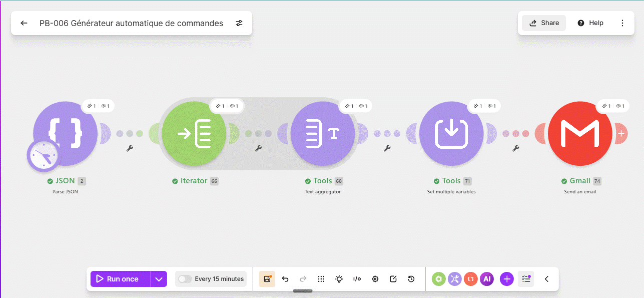644x298 pixels.
Task: Expand the Run once dropdown arrow
Action: pyautogui.click(x=159, y=279)
